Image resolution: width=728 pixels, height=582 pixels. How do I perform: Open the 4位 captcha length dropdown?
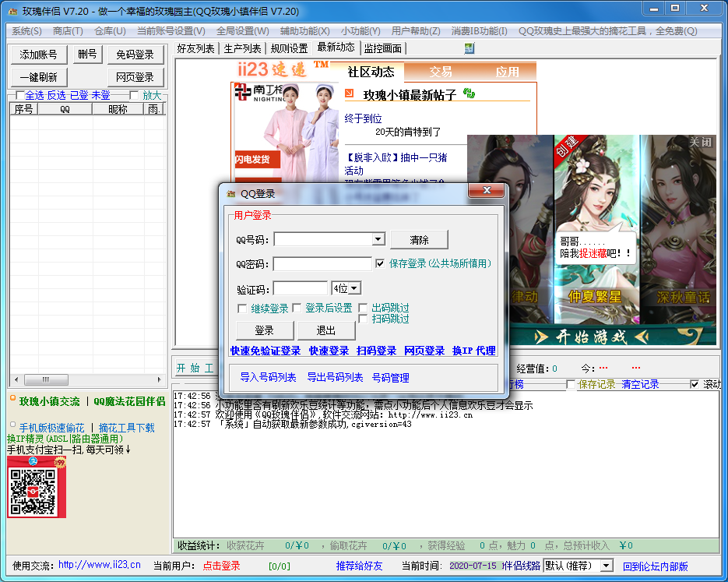coord(354,288)
